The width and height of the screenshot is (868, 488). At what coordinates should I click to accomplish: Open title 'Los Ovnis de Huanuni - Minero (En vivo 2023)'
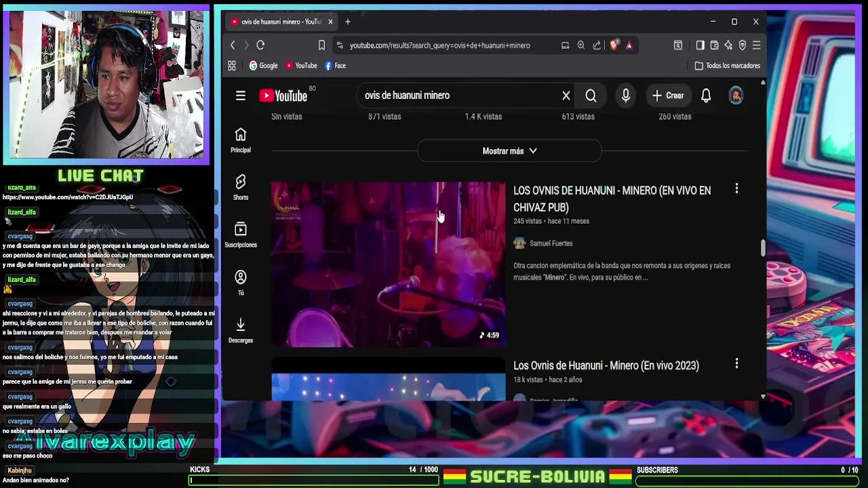606,365
